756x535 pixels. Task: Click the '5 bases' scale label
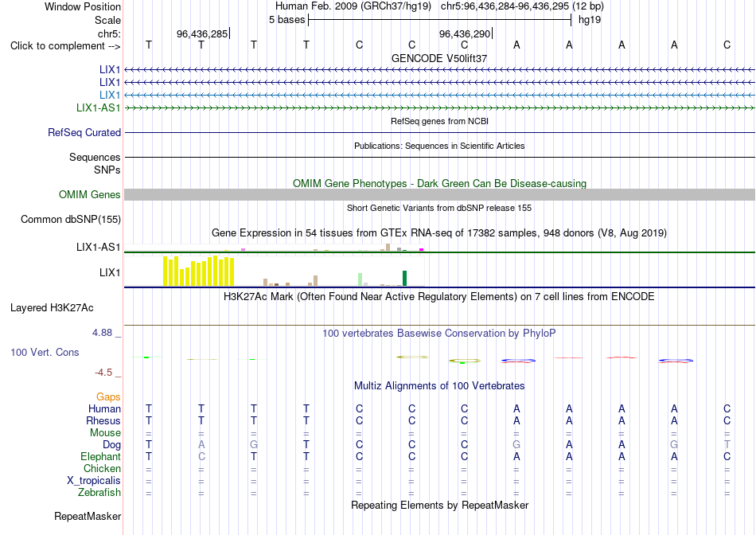click(286, 20)
